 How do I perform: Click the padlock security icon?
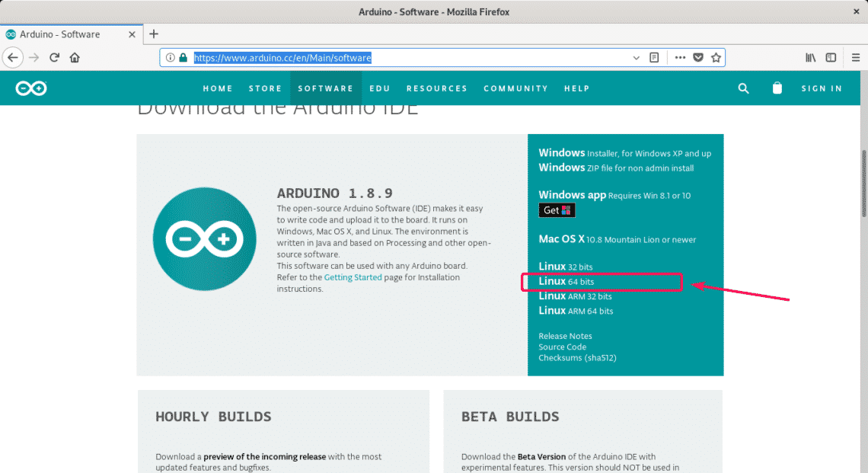(x=183, y=57)
